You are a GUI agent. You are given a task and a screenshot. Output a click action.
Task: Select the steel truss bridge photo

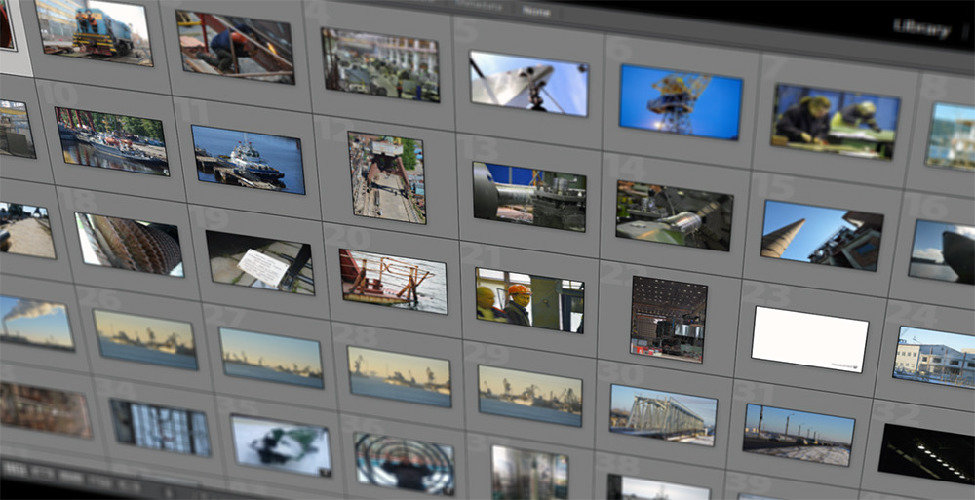pos(662,414)
